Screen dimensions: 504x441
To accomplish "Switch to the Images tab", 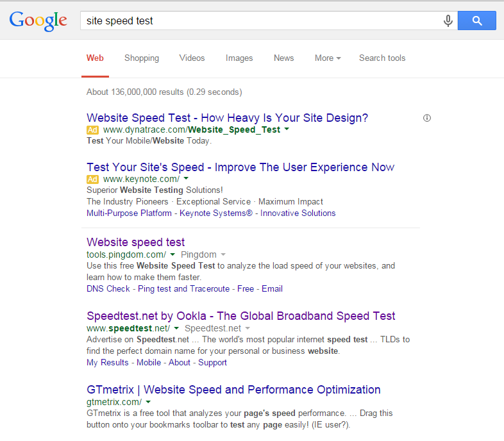I will (x=239, y=58).
